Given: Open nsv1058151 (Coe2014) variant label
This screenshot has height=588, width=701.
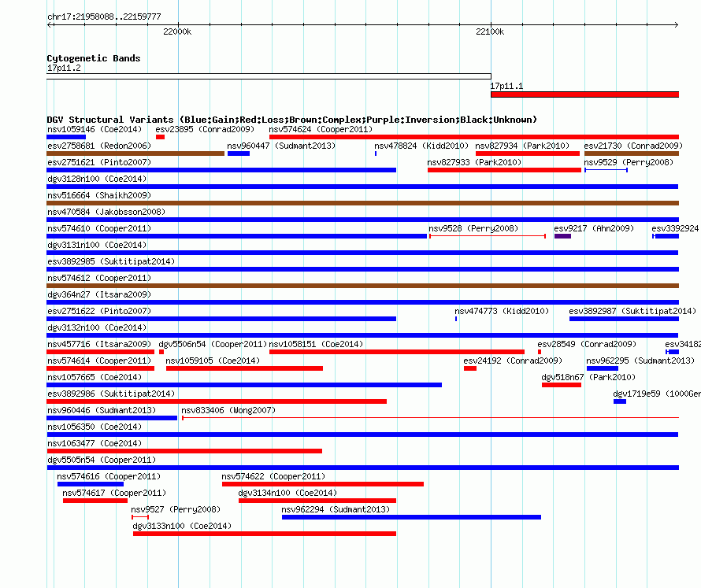Looking at the screenshot, I should tap(316, 345).
